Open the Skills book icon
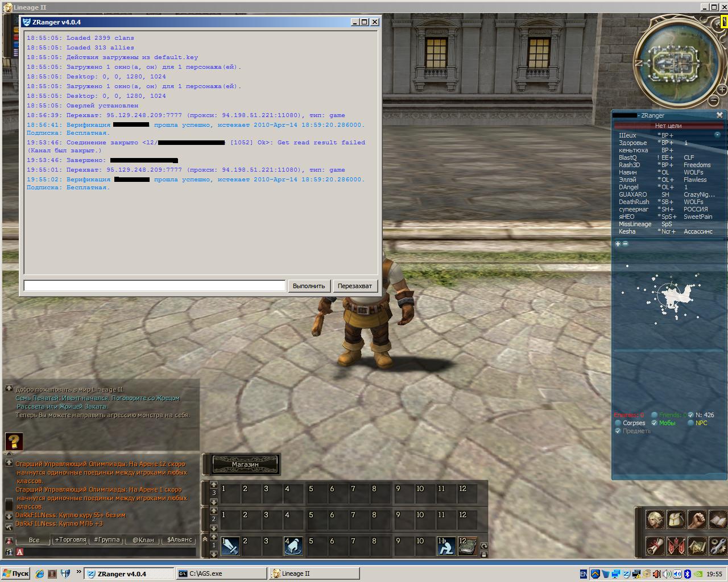The image size is (728, 582). click(x=718, y=519)
